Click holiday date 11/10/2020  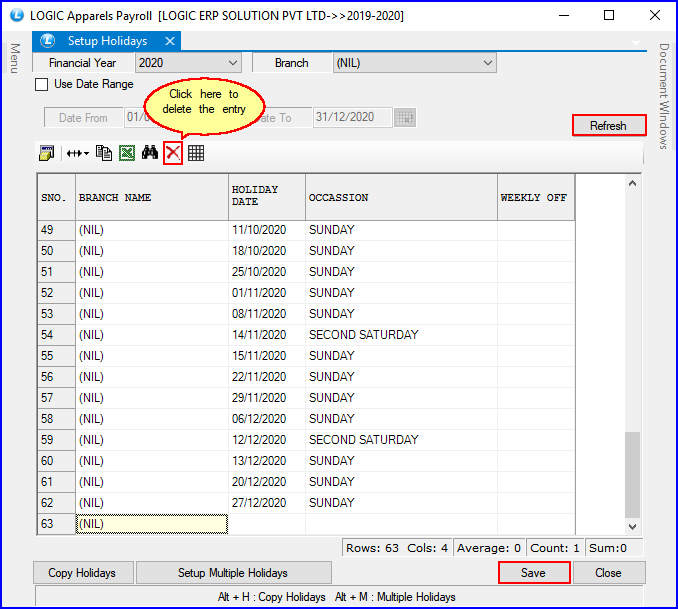point(267,230)
